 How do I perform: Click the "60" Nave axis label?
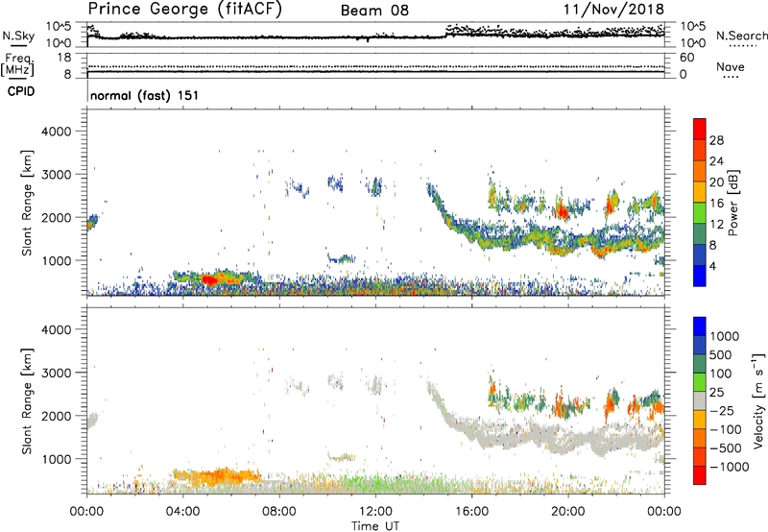pyautogui.click(x=686, y=58)
